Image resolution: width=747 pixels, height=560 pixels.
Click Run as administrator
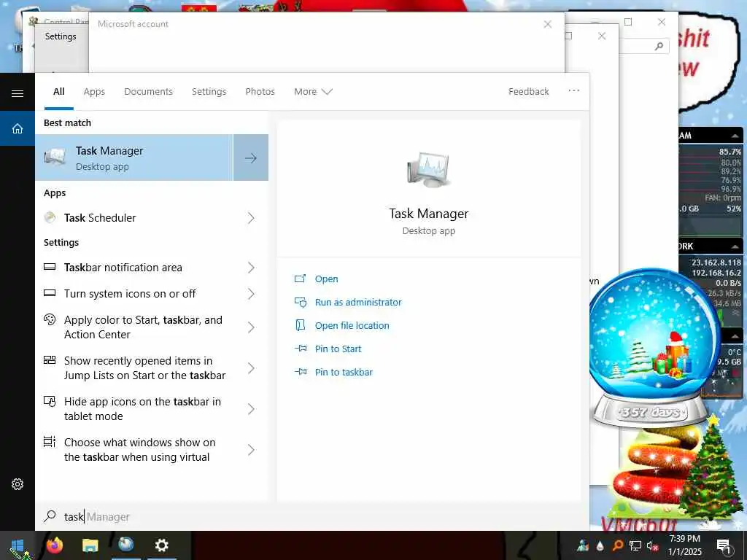(358, 303)
